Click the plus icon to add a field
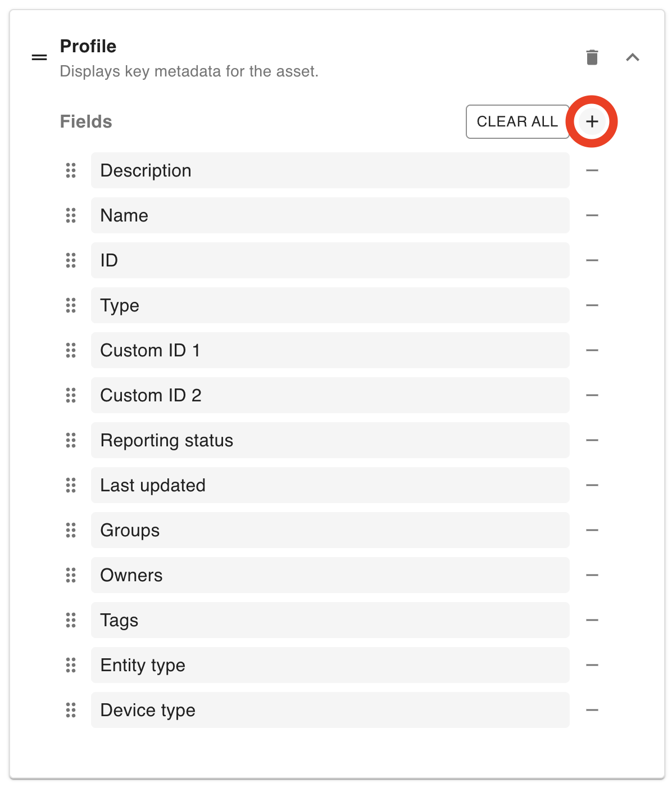Viewport: 672px width, 787px height. pos(592,121)
